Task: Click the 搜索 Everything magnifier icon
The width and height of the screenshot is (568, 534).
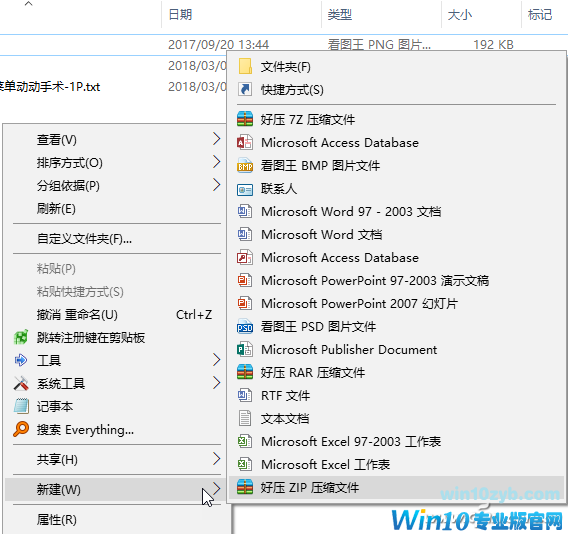Action: coord(21,429)
